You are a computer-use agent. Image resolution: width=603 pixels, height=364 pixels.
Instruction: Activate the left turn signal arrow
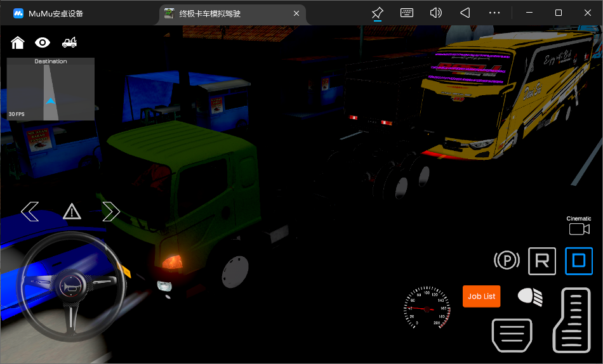(30, 211)
